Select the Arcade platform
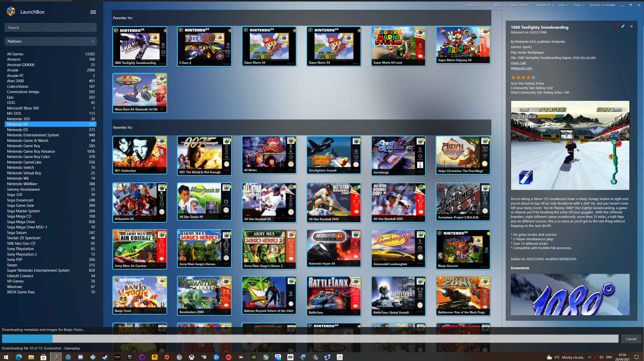644x361 pixels. click(x=51, y=70)
